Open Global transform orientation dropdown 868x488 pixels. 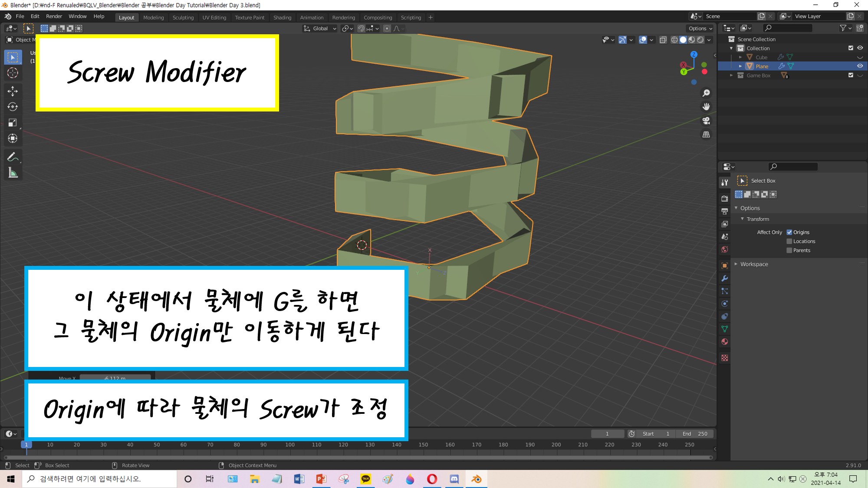(x=320, y=29)
